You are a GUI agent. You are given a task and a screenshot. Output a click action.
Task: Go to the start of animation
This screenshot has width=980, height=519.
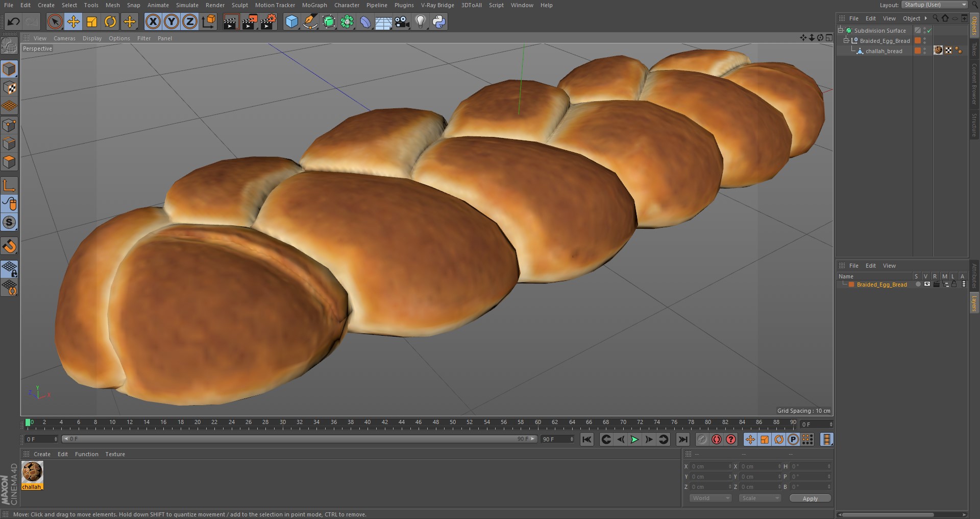pos(587,439)
